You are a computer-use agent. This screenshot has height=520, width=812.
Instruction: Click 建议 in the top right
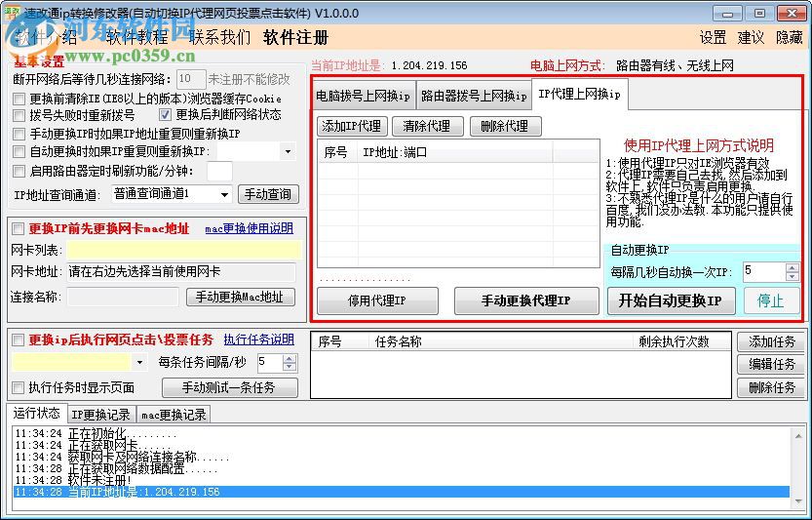[751, 37]
